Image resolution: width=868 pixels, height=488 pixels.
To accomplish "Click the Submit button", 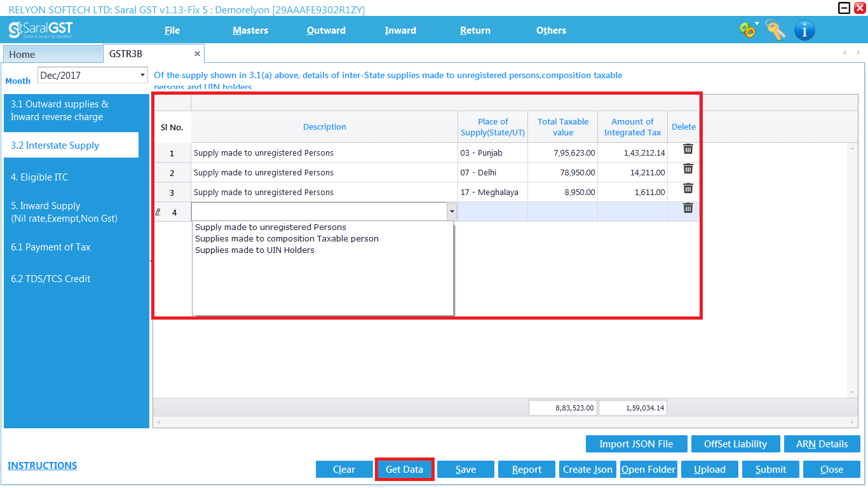I will tap(771, 469).
